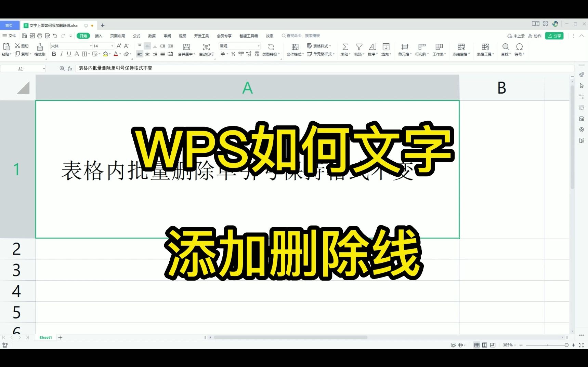Image resolution: width=588 pixels, height=367 pixels.
Task: Click the Paste clipboard icon
Action: (6, 46)
